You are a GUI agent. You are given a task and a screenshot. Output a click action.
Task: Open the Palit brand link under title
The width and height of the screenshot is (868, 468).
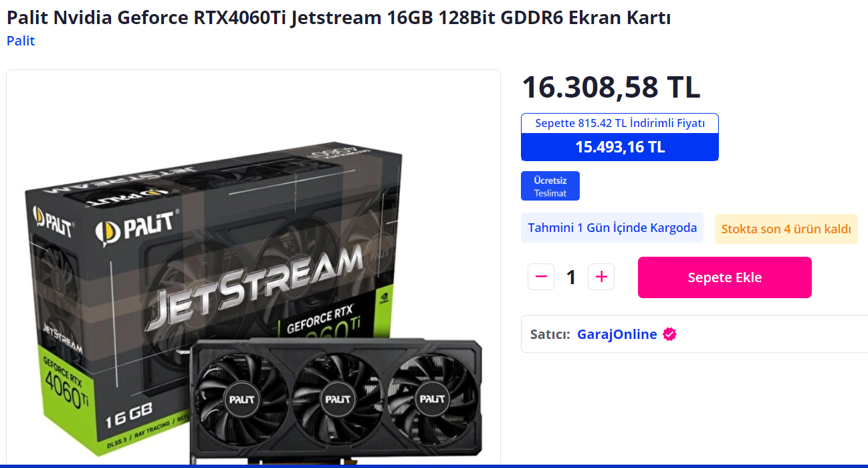[x=21, y=41]
